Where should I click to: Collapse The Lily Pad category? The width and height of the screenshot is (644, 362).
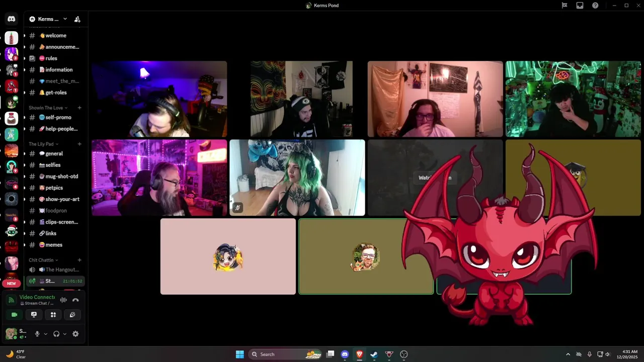click(43, 144)
